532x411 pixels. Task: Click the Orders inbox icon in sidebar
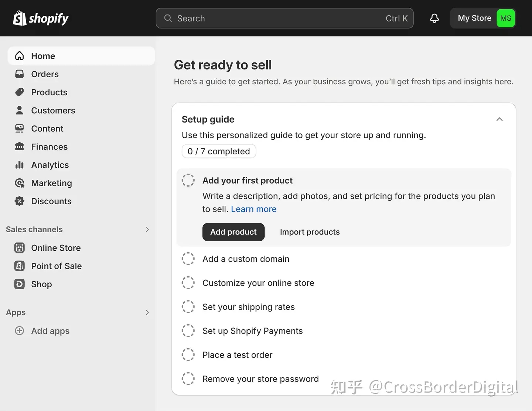(x=20, y=74)
